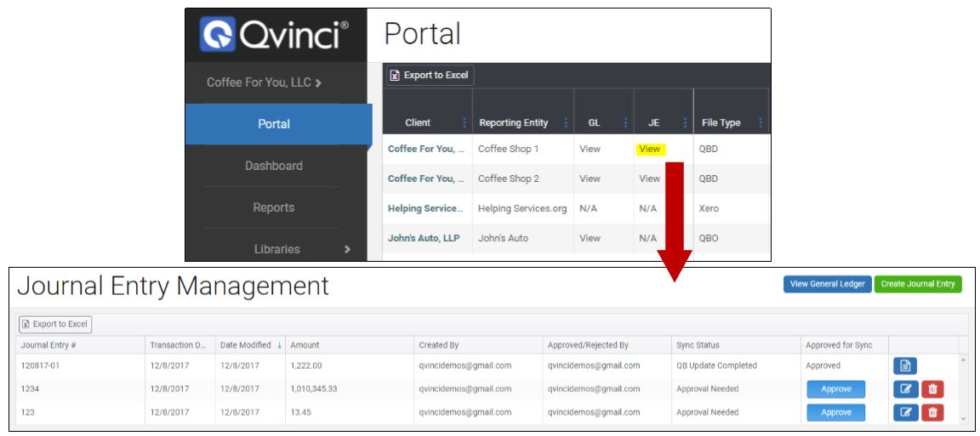Click highlighted JE View link for Coffee Shop 1

650,150
